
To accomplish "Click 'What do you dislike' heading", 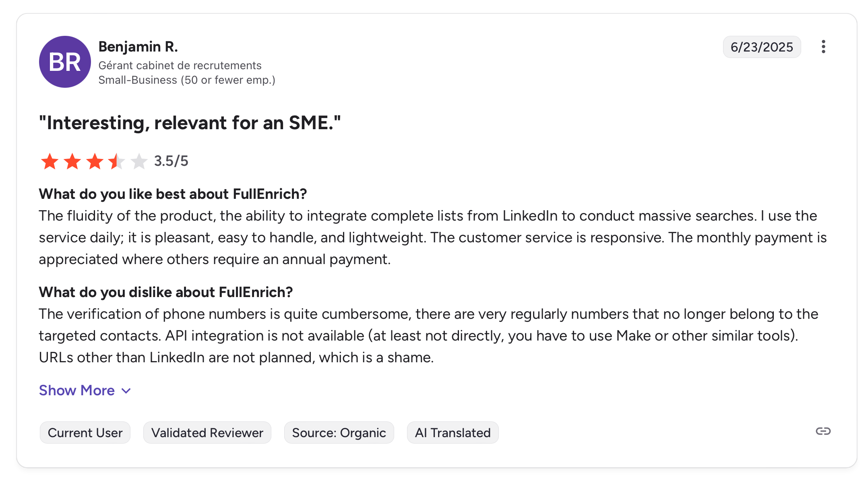I will (x=165, y=292).
